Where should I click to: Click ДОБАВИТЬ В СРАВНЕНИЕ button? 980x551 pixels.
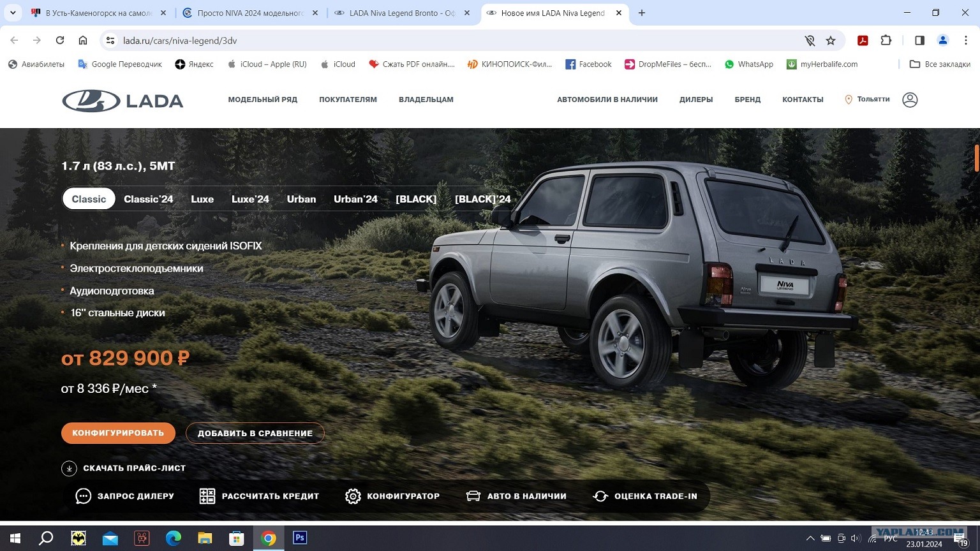(x=255, y=433)
